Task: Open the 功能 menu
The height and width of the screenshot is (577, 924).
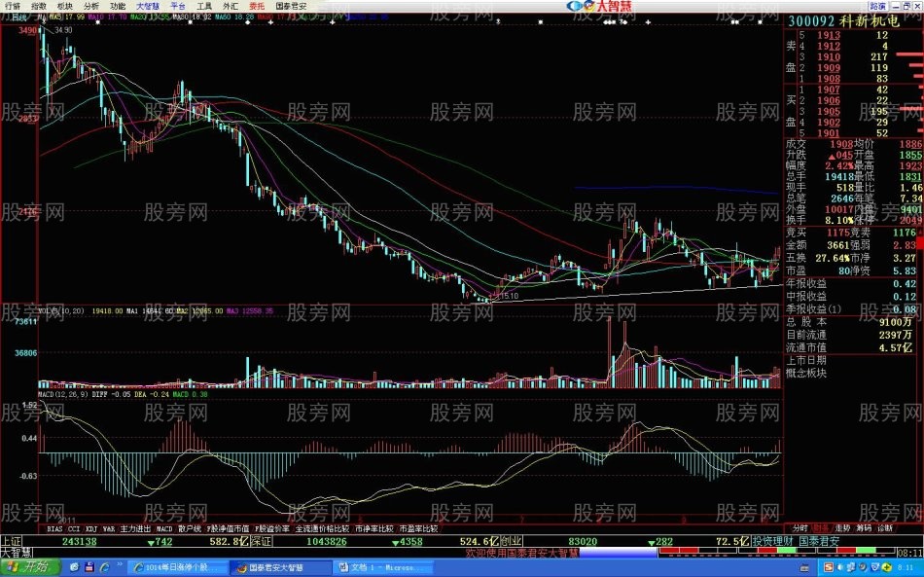Action: point(118,6)
